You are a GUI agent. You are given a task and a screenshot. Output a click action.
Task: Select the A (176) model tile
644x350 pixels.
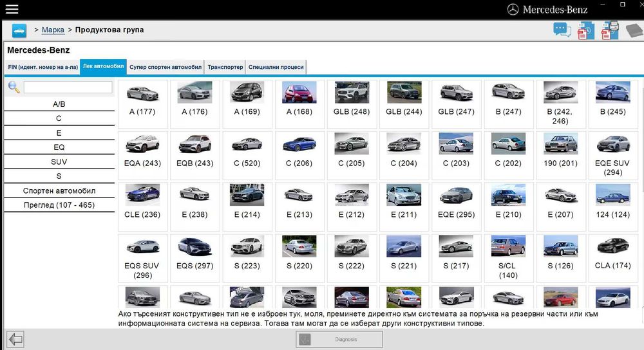[194, 104]
